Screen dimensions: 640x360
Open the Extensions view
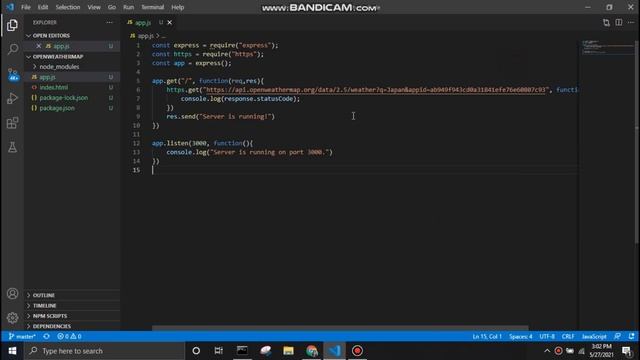[12, 123]
